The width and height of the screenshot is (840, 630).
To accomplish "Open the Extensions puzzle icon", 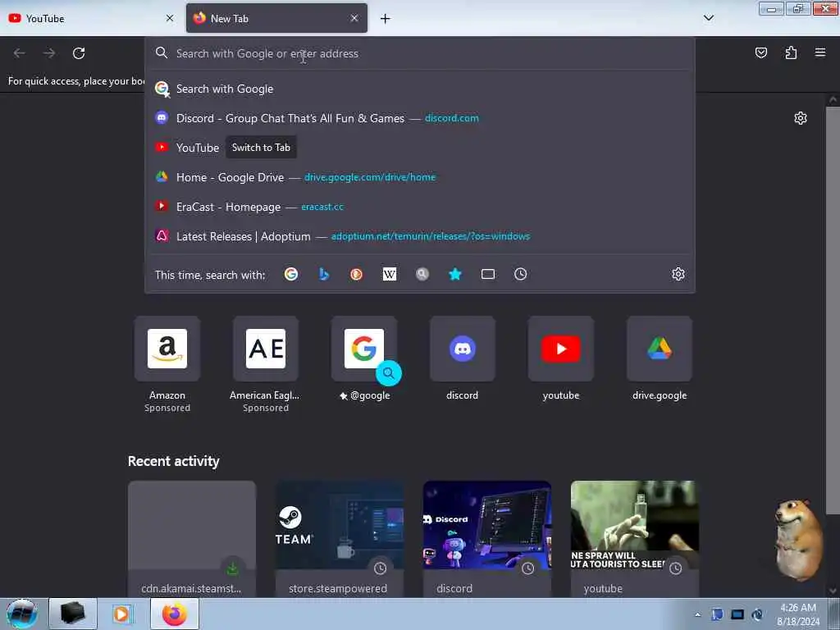I will (x=791, y=52).
